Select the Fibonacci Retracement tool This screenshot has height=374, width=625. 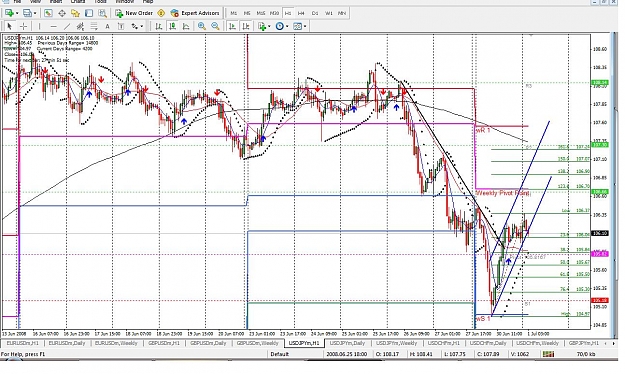point(94,26)
